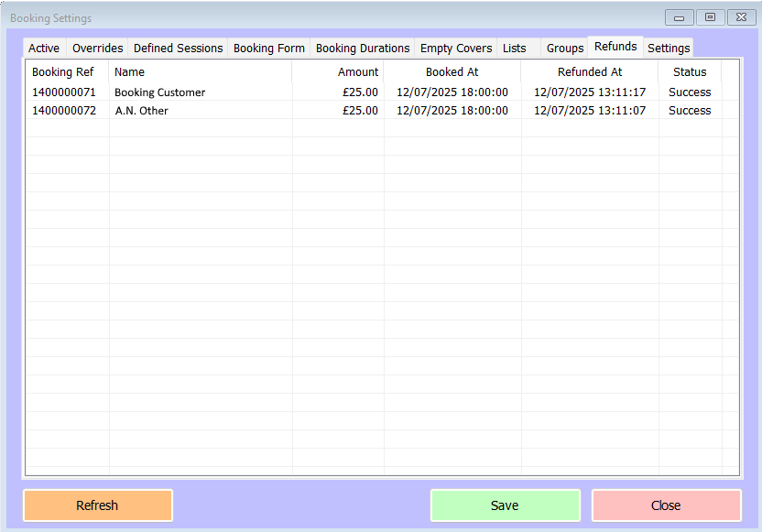This screenshot has height=532, width=762.
Task: Select the Booking Customer refund row
Action: pyautogui.click(x=160, y=92)
